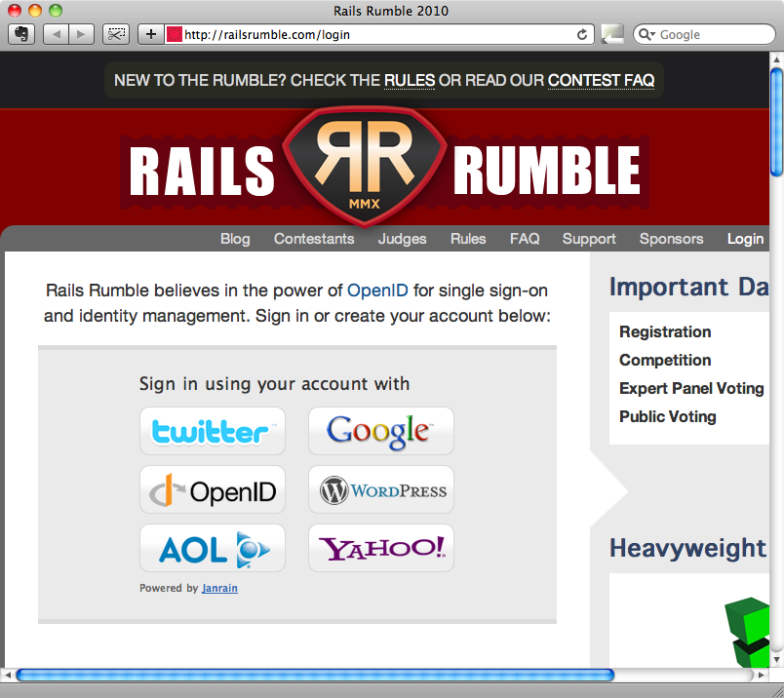Go forward with the right arrow button
The image size is (784, 698).
pyautogui.click(x=81, y=34)
